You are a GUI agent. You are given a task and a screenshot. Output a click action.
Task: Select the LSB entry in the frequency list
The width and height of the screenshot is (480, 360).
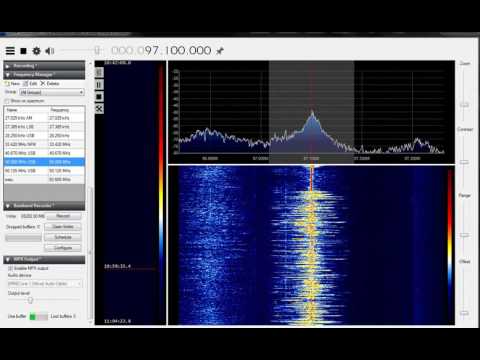click(x=44, y=127)
